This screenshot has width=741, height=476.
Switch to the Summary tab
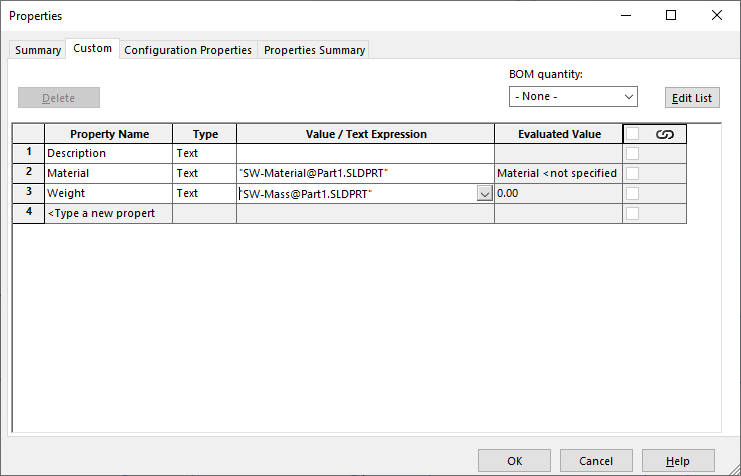tap(38, 50)
